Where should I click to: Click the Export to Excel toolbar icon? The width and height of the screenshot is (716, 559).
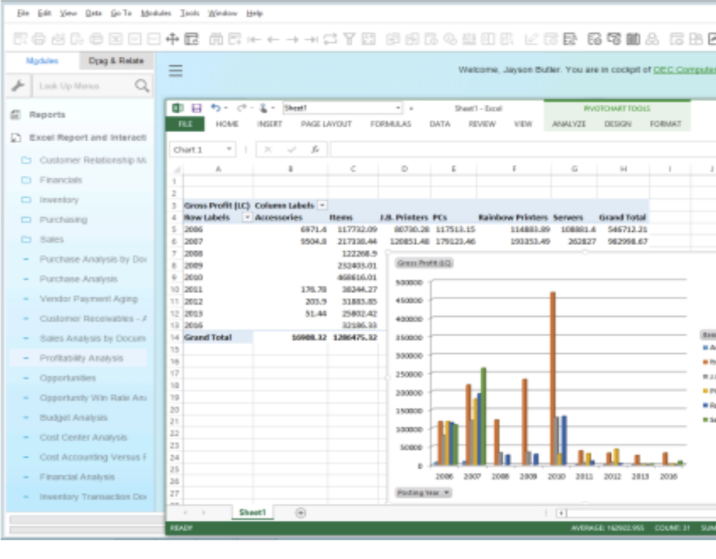click(116, 39)
